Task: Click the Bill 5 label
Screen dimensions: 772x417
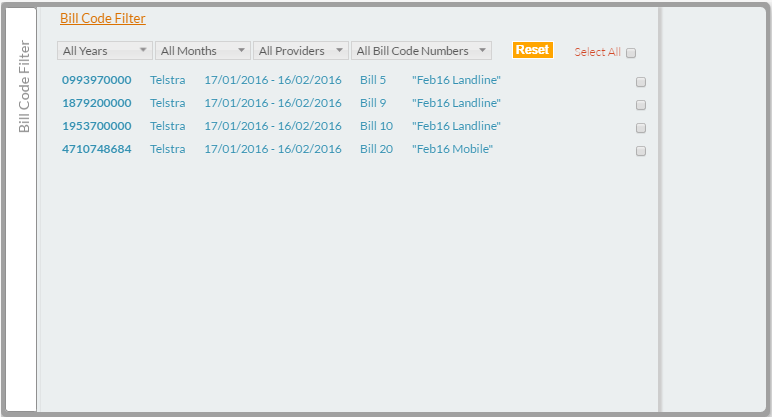Action: click(373, 80)
